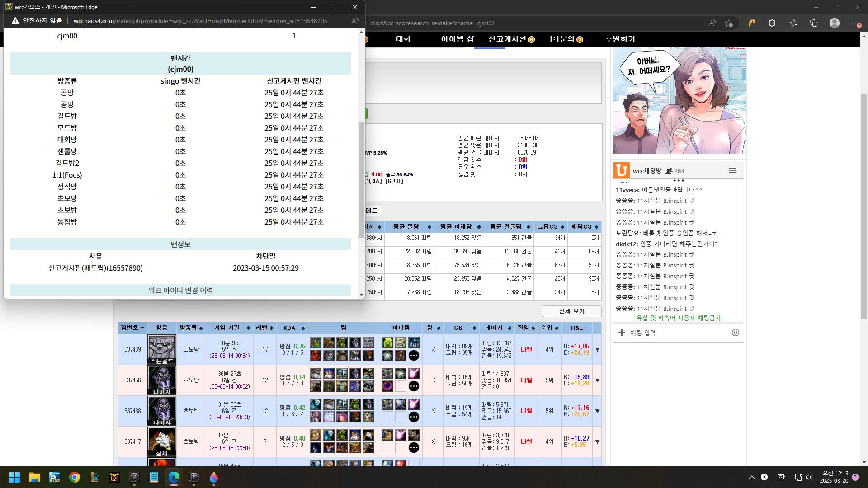Screen dimensions: 868x488
Task: Click the 워크 아이디 변경 이력 section header
Action: tap(180, 290)
